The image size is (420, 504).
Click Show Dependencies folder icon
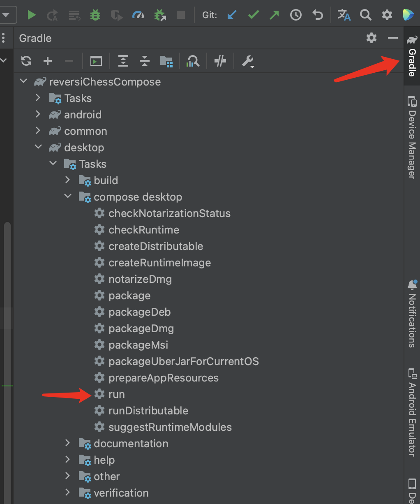166,61
